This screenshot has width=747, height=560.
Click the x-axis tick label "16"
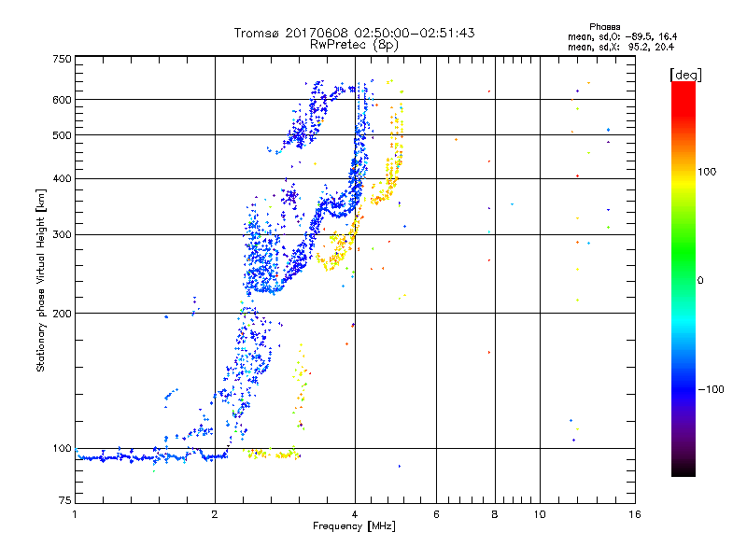point(635,514)
